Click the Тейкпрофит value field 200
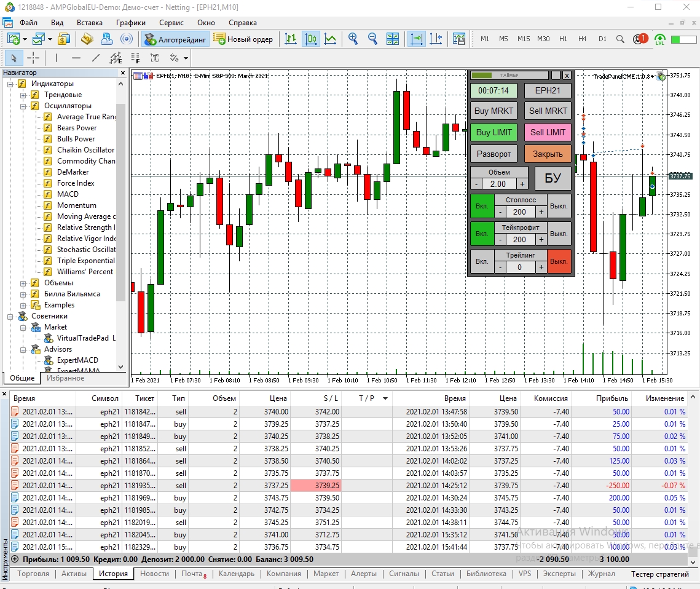 point(520,239)
